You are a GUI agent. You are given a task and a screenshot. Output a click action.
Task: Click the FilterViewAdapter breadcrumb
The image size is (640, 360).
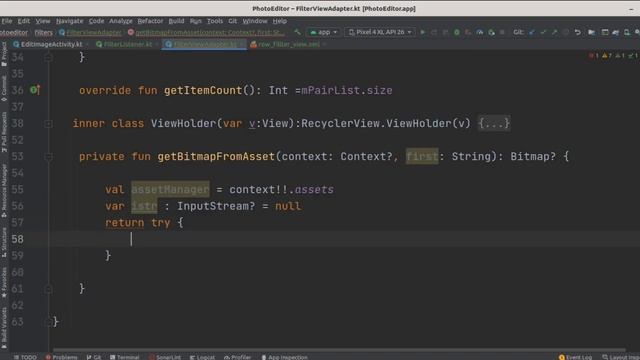click(90, 32)
